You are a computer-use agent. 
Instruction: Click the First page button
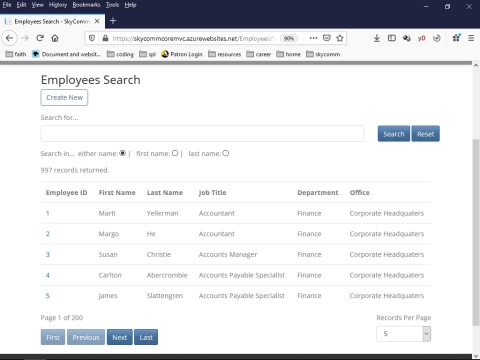coord(53,337)
